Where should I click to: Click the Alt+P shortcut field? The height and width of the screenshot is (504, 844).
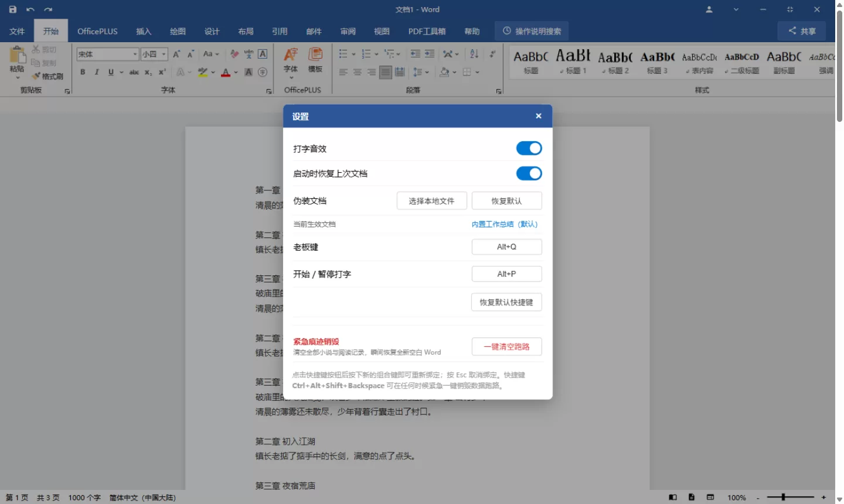[507, 274]
